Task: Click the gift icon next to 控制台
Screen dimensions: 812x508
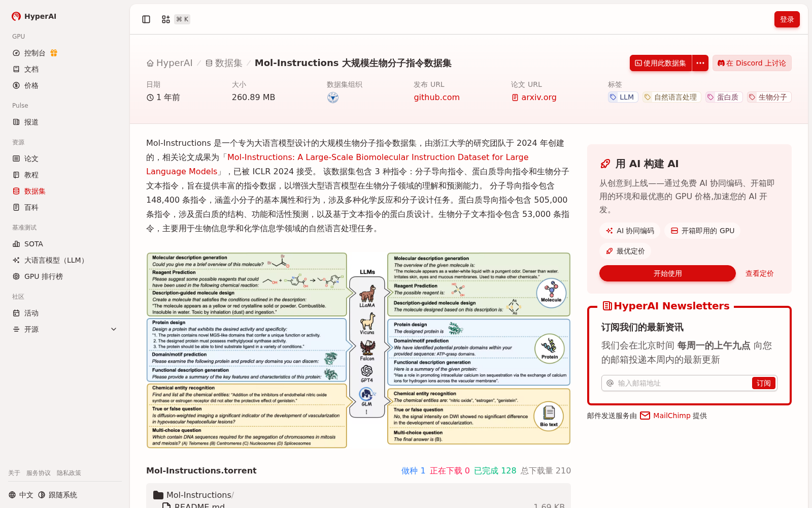Action: (54, 53)
